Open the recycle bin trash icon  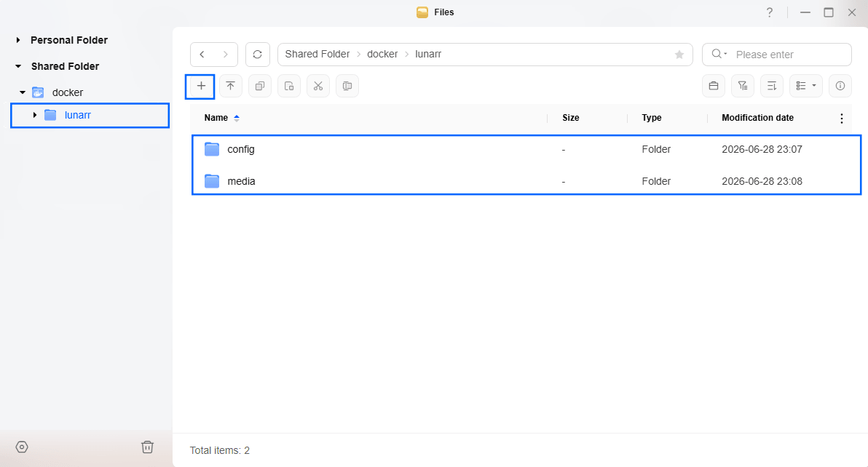click(147, 447)
